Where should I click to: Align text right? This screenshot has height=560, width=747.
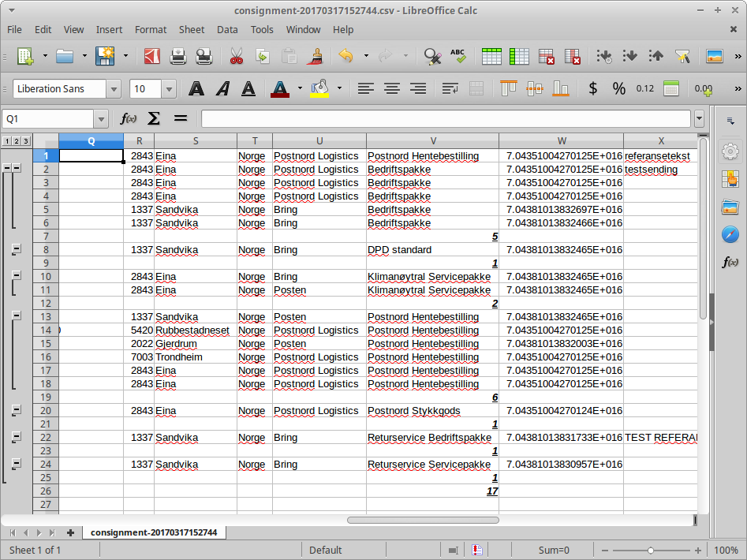(418, 88)
